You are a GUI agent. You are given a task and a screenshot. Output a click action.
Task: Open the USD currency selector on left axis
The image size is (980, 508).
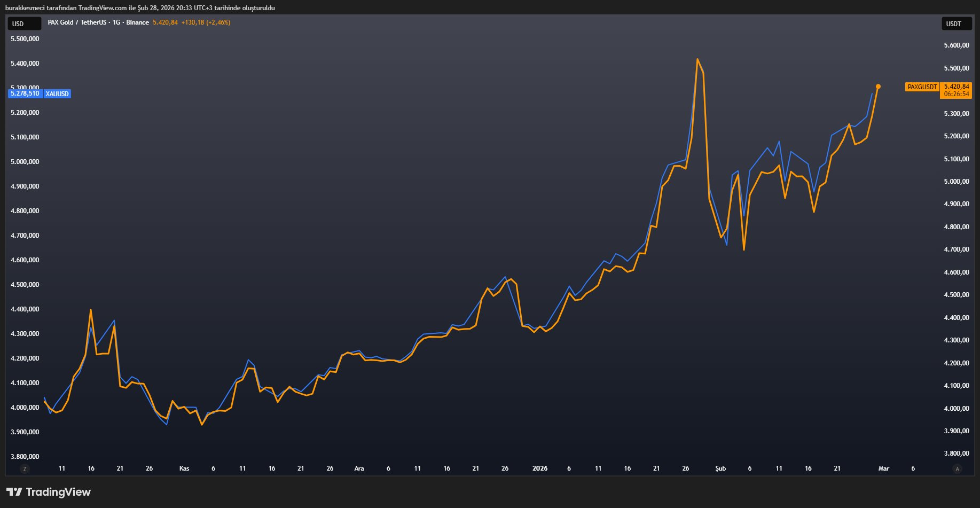coord(23,24)
